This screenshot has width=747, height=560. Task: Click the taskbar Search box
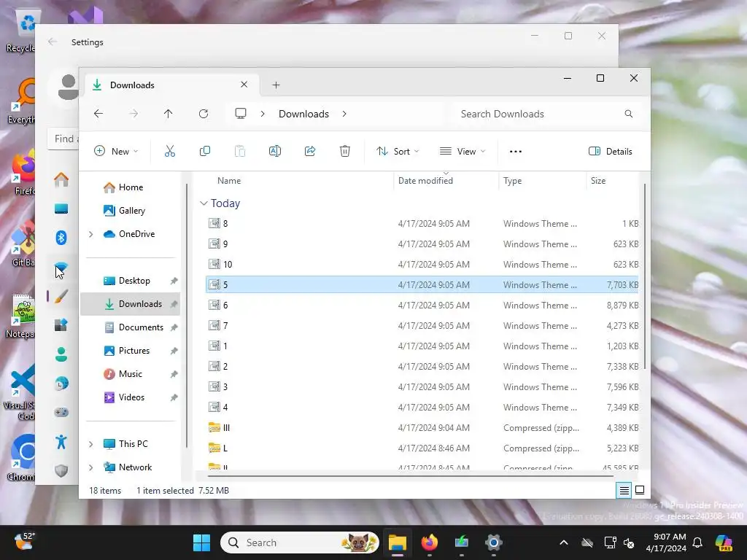tap(300, 542)
